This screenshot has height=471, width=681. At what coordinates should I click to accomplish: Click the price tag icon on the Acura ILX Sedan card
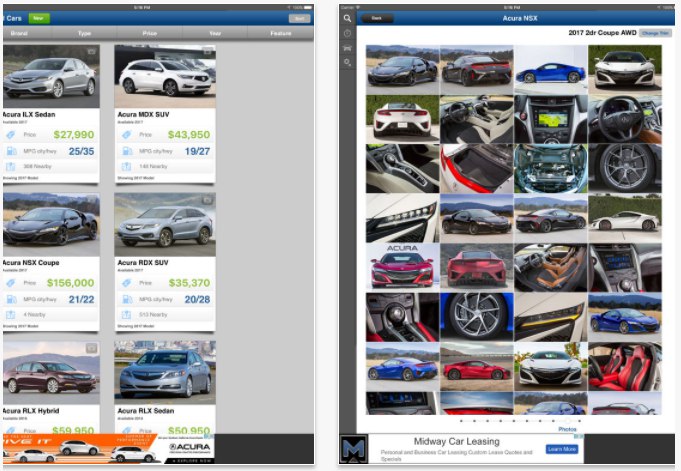[11, 135]
